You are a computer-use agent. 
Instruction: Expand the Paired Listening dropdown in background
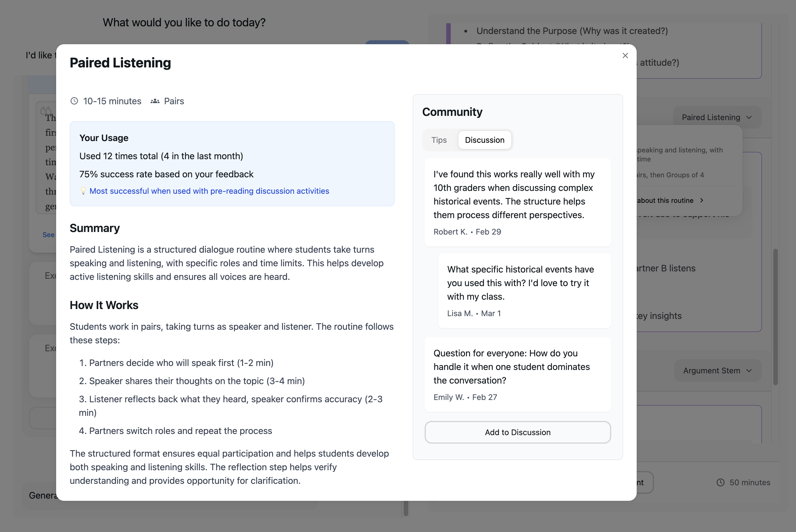(717, 117)
